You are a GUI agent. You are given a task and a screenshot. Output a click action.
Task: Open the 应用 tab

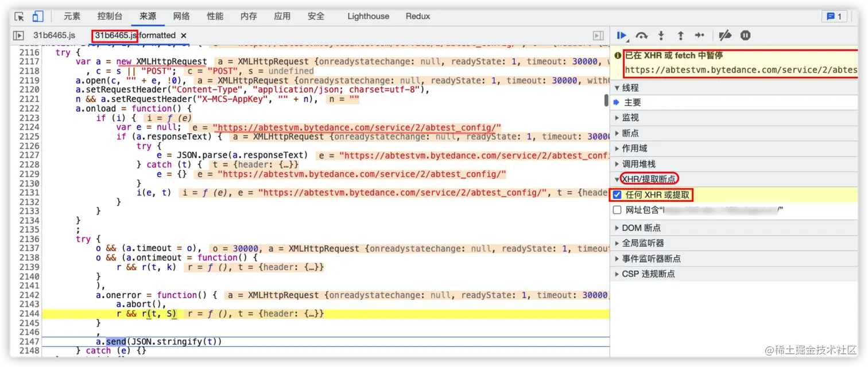point(282,16)
